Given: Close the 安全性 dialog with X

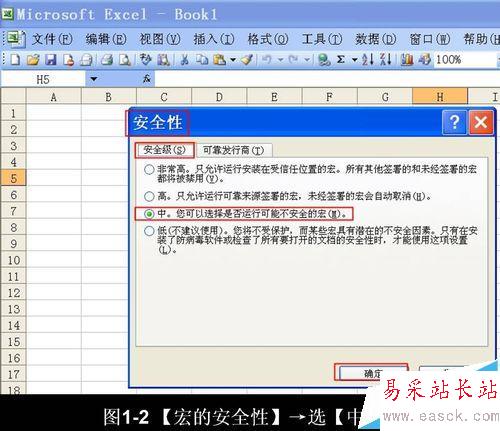Looking at the screenshot, I should pyautogui.click(x=480, y=122).
